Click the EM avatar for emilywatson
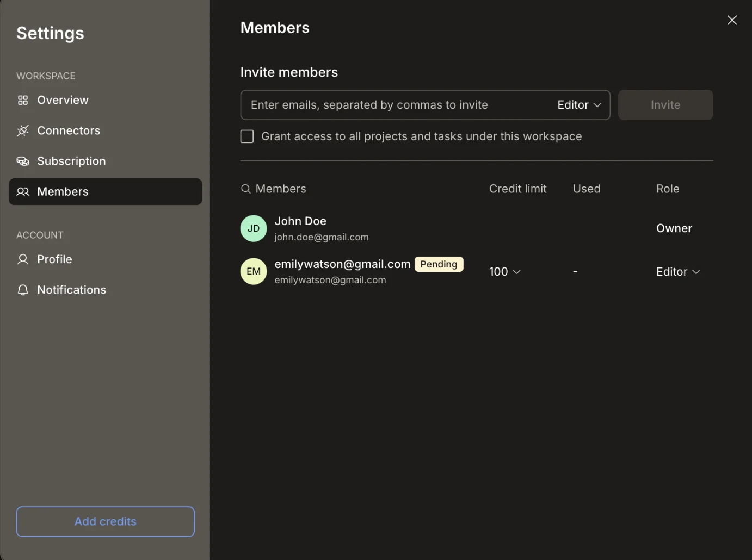This screenshot has width=752, height=560. click(254, 271)
